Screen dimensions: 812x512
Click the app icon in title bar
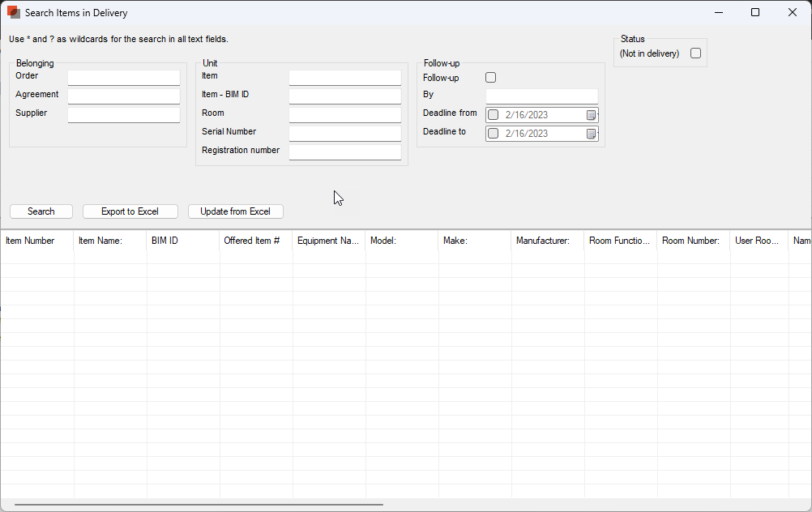coord(13,13)
